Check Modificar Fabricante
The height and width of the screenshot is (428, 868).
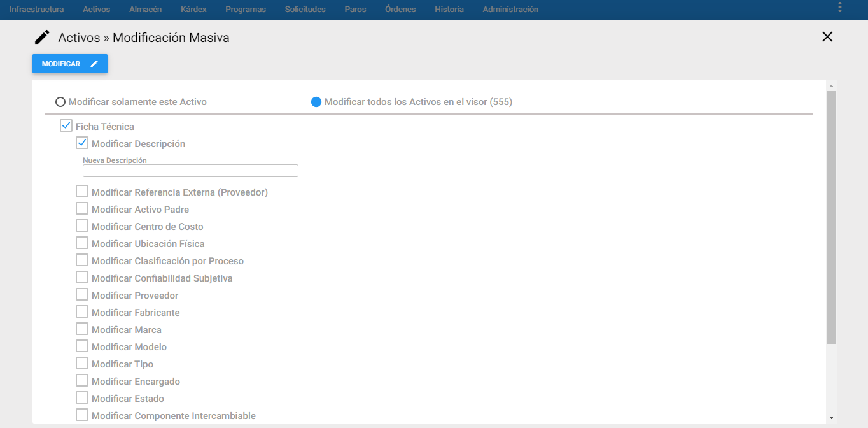[81, 311]
